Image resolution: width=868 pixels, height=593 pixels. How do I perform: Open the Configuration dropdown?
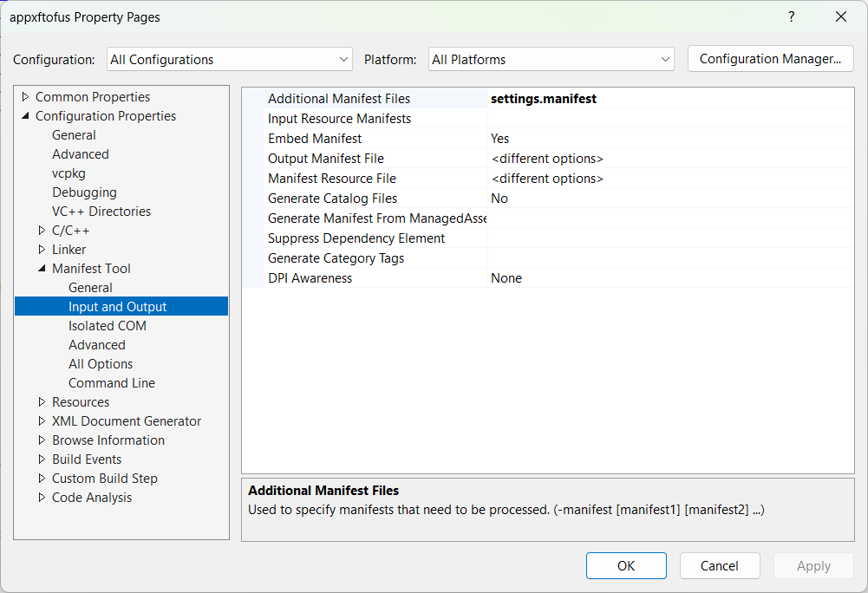(x=229, y=59)
